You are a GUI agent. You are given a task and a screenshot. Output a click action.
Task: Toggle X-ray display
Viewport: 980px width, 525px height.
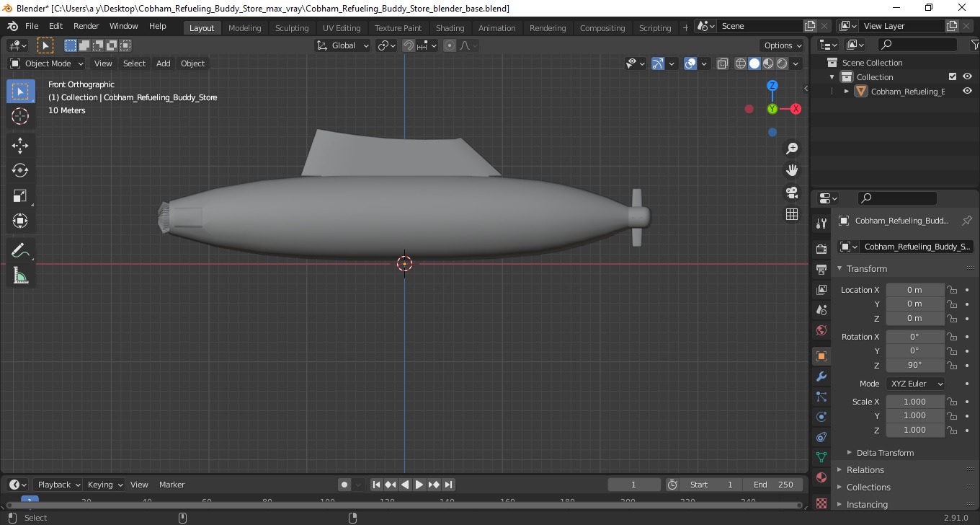coord(723,63)
